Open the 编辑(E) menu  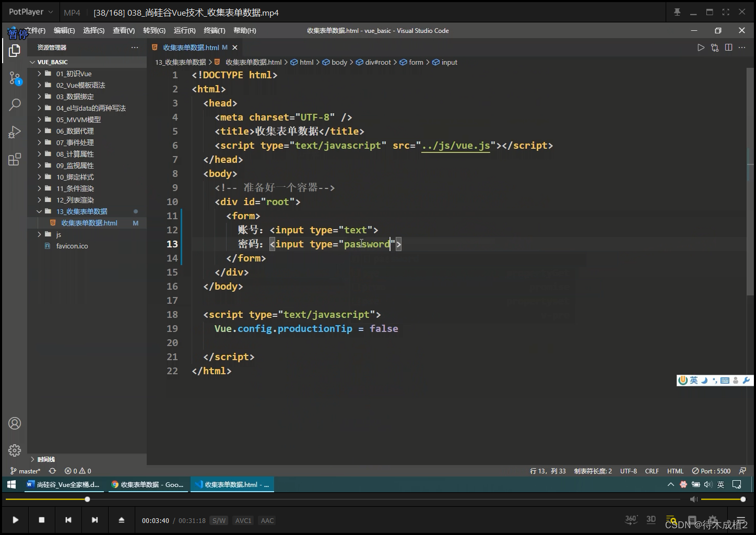(x=64, y=31)
